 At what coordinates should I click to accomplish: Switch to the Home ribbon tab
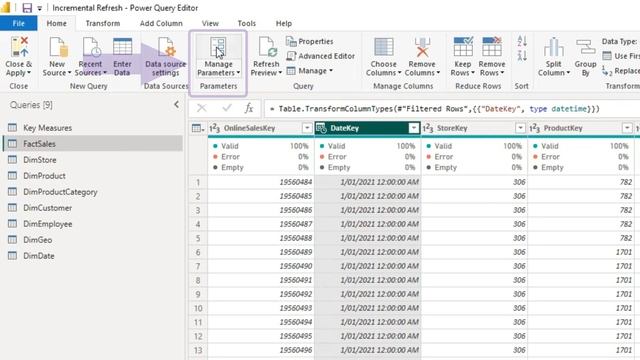coord(56,23)
